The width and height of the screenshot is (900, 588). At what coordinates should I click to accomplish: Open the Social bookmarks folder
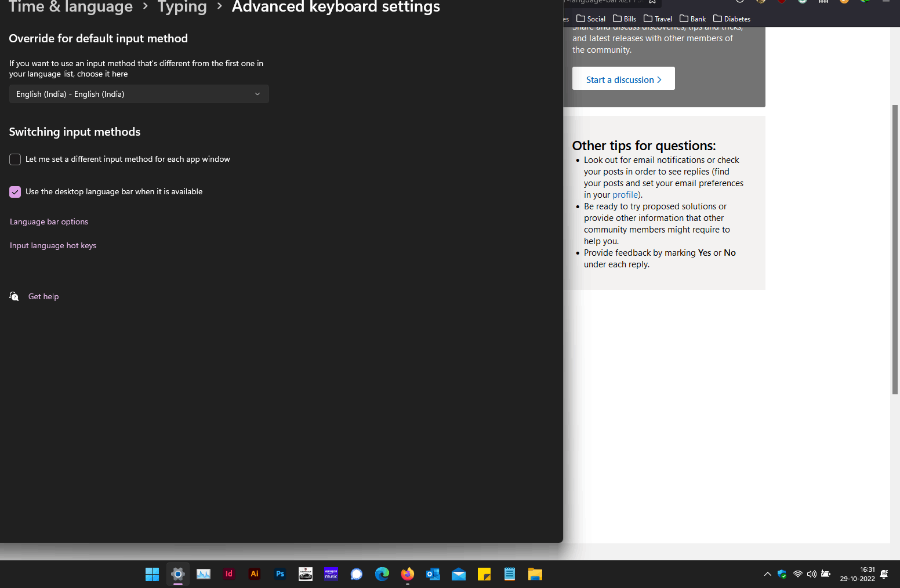click(591, 19)
